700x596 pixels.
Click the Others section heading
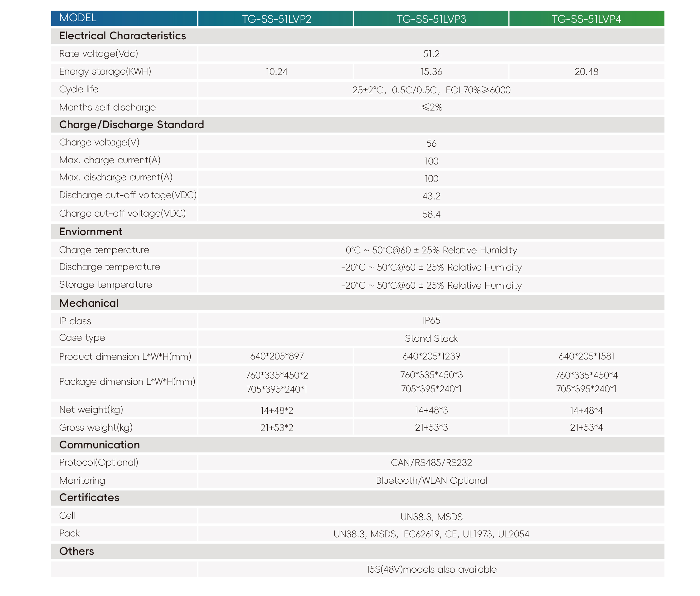[x=76, y=551]
